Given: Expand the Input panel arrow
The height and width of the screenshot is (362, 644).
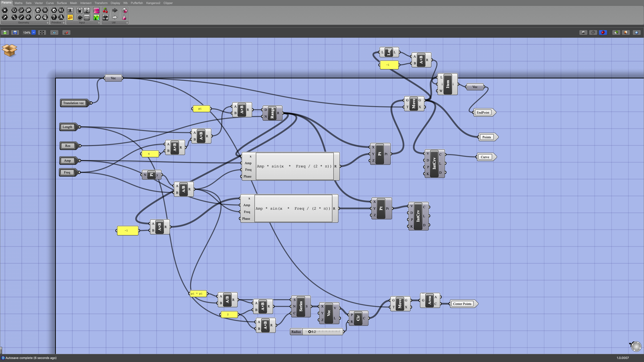Looking at the screenshot, I should coord(99,23).
